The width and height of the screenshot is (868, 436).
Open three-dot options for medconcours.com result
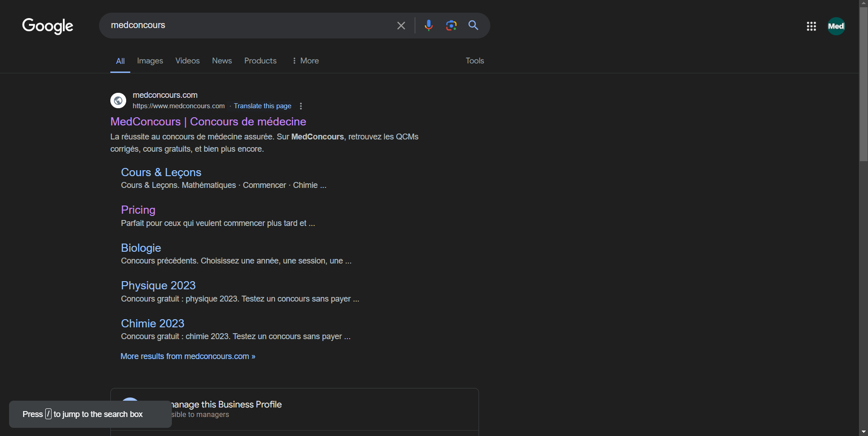coord(301,106)
